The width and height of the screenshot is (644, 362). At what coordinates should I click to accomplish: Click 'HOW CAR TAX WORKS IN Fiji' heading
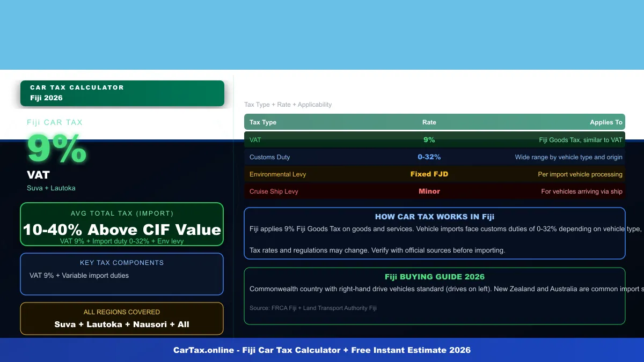(435, 217)
